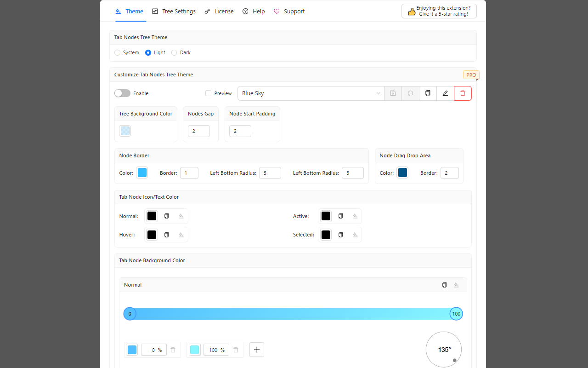Save the current custom theme

tap(393, 93)
